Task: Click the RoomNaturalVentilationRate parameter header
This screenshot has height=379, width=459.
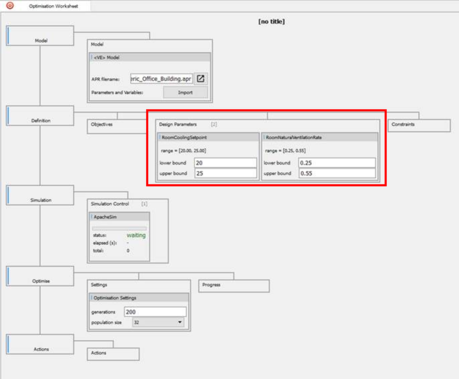Action: pos(320,137)
